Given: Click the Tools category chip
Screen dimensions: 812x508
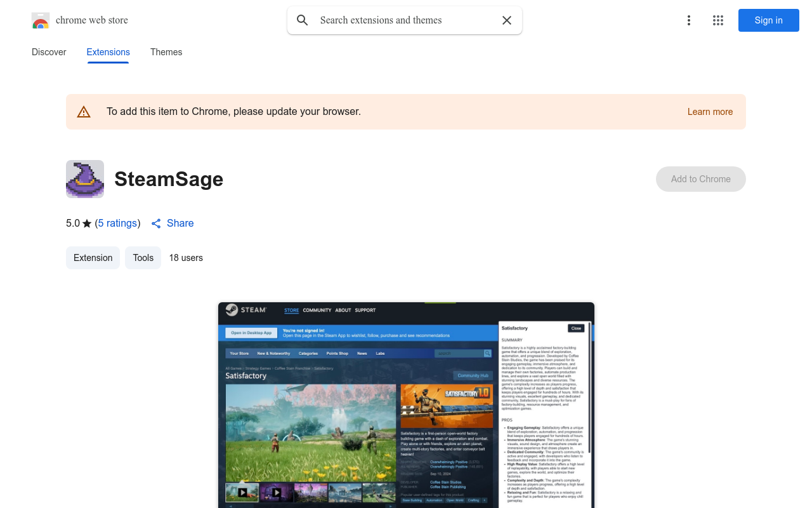Looking at the screenshot, I should [143, 258].
